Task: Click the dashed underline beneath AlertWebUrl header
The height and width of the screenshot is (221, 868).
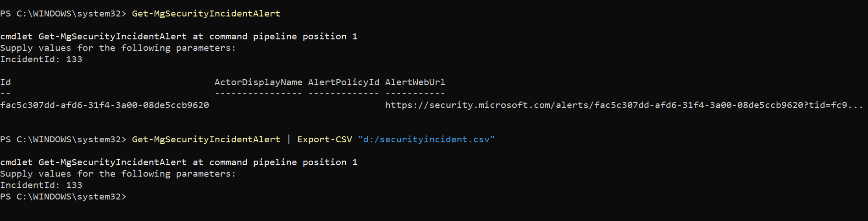Action: (x=415, y=94)
